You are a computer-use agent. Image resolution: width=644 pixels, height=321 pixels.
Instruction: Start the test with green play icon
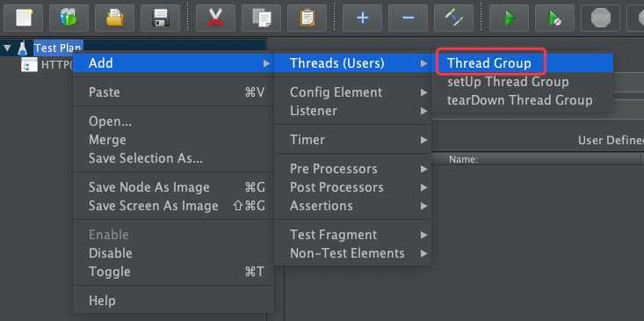click(510, 18)
